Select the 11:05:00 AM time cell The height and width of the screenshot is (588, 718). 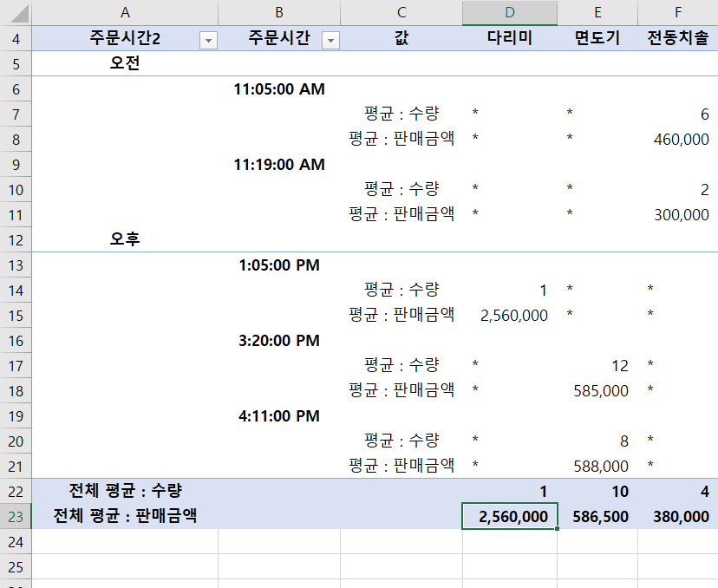click(x=279, y=88)
